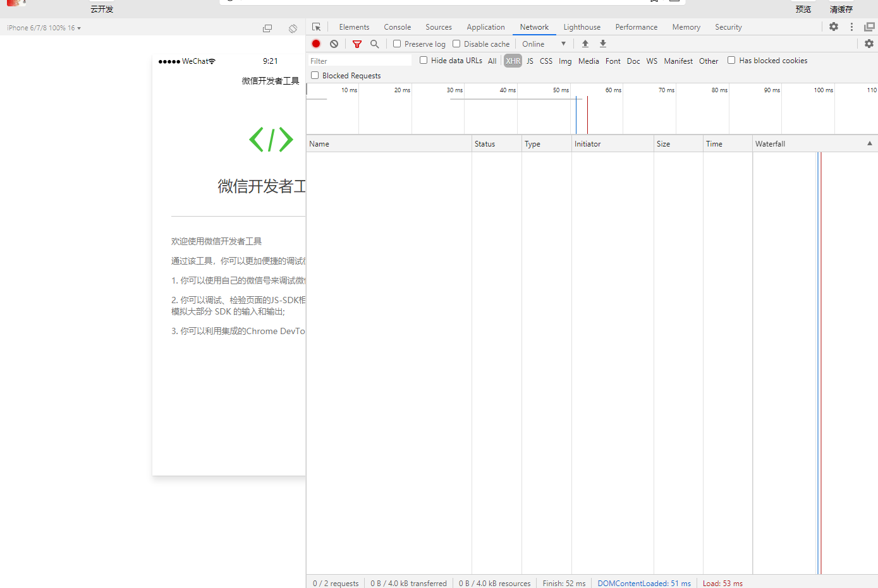
Task: Click the Waterfall column header label
Action: pos(770,143)
